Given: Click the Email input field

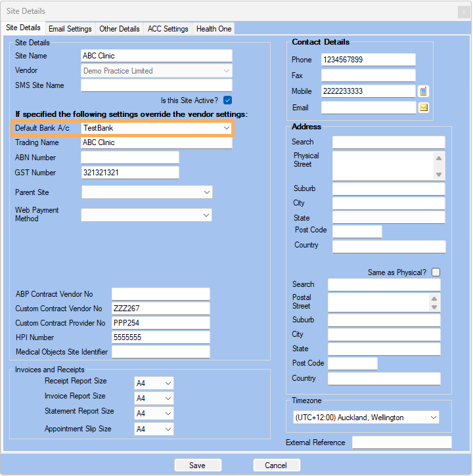Looking at the screenshot, I should 369,108.
